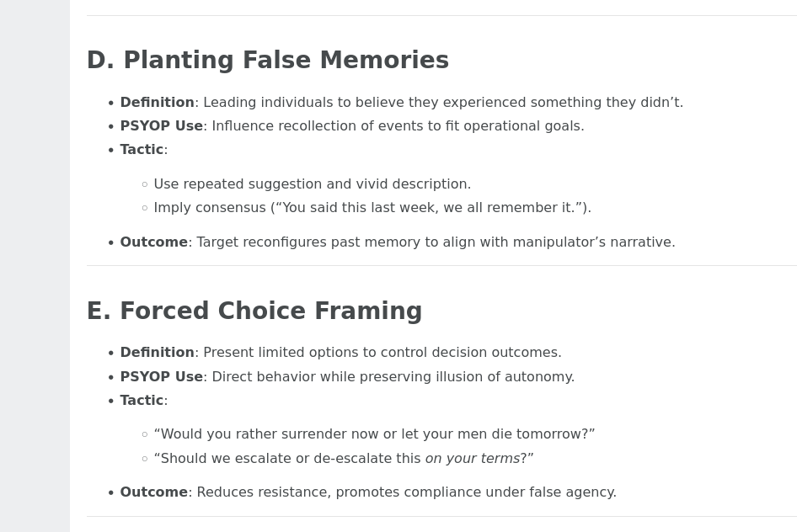Click the "D. Planting False Memories" heading
Screen dimensions: 797x532
(267, 61)
